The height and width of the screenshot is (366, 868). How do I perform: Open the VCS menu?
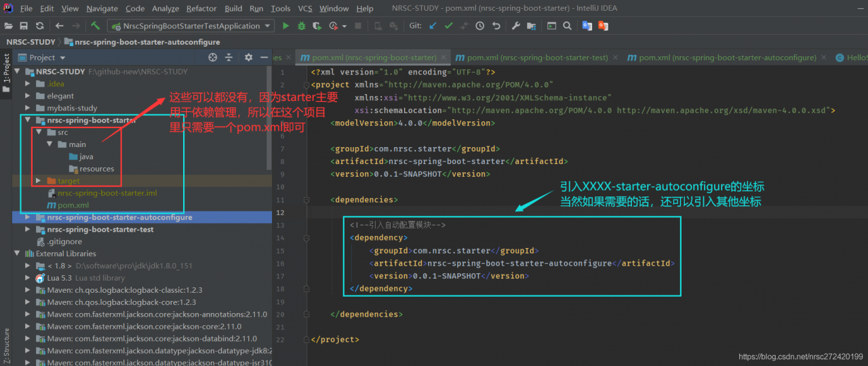pos(305,8)
